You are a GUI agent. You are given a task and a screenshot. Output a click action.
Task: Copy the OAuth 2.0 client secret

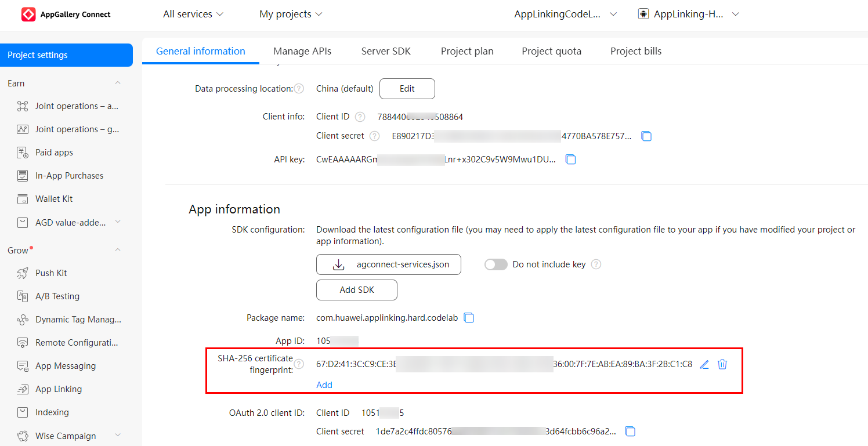tap(630, 432)
